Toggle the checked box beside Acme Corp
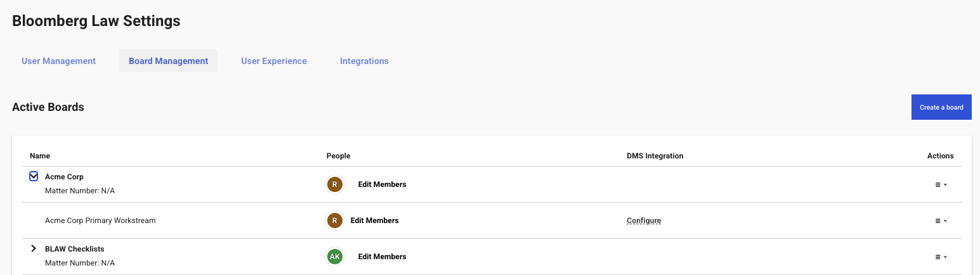Screen dimensions: 980x275 coord(34,177)
